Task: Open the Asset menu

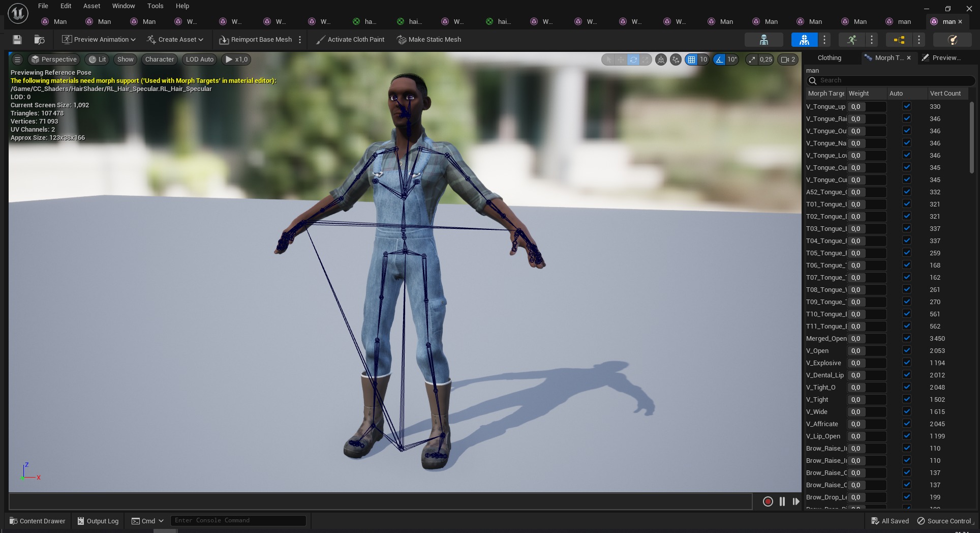Action: tap(91, 6)
